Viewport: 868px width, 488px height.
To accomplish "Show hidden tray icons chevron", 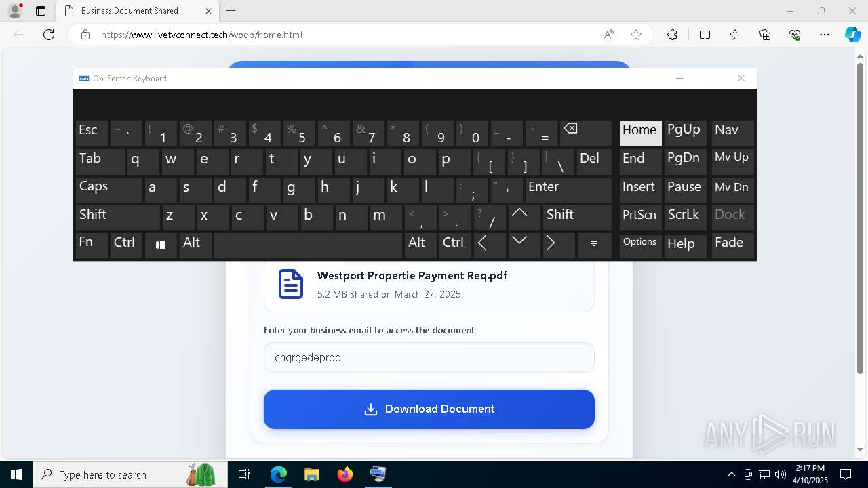I will click(731, 474).
